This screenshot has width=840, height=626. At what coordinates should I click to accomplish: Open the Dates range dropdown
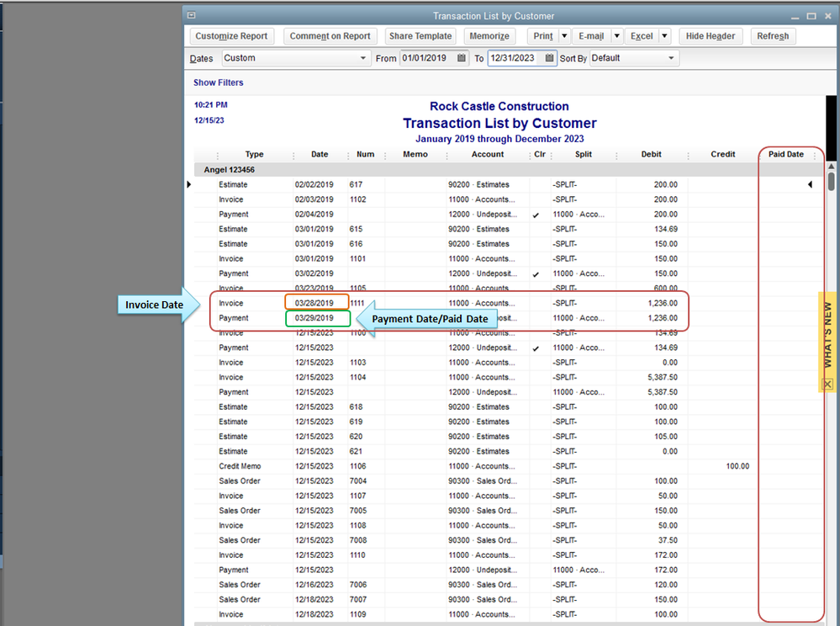coord(296,58)
